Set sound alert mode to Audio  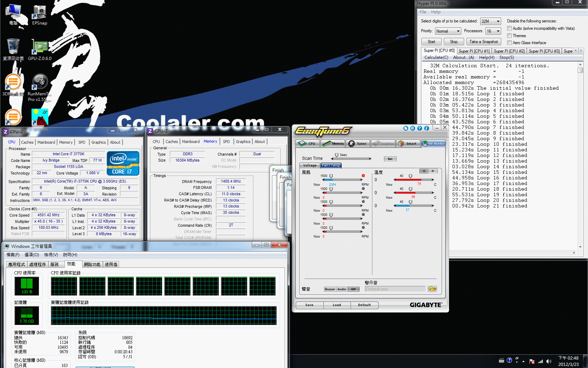[342, 289]
